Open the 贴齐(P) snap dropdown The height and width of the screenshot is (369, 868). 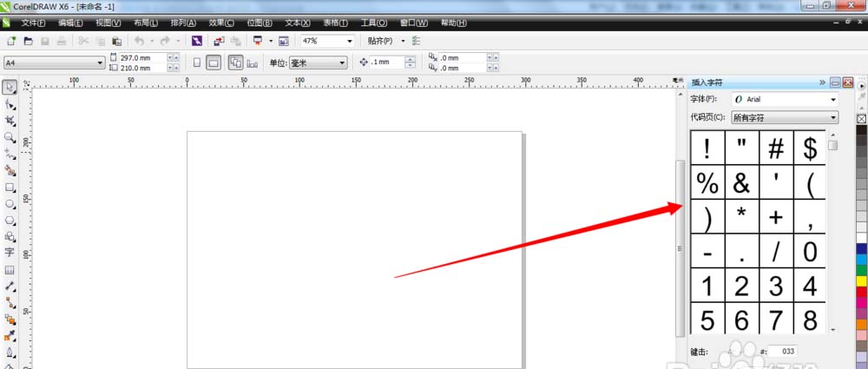point(403,41)
